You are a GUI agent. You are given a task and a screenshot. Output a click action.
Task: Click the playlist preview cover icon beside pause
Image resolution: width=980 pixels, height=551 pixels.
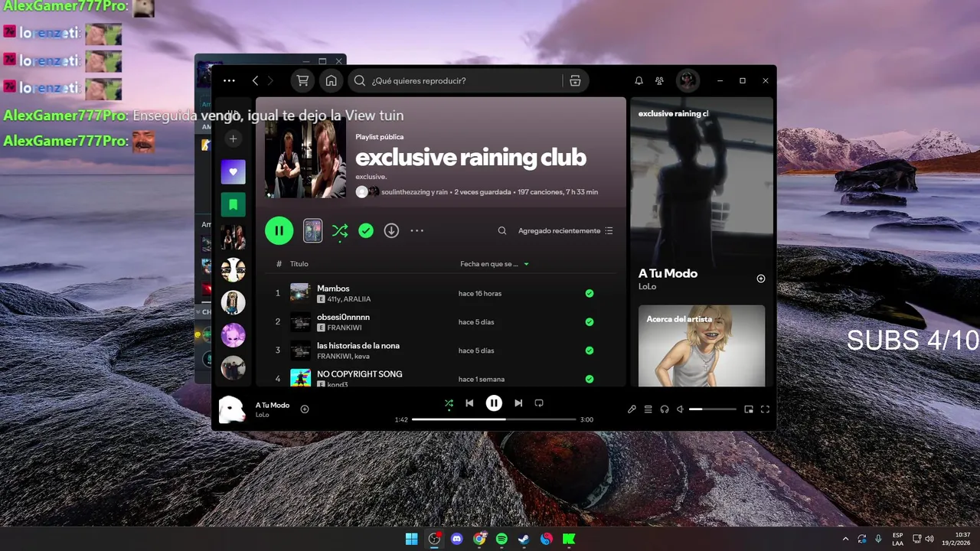[312, 230]
